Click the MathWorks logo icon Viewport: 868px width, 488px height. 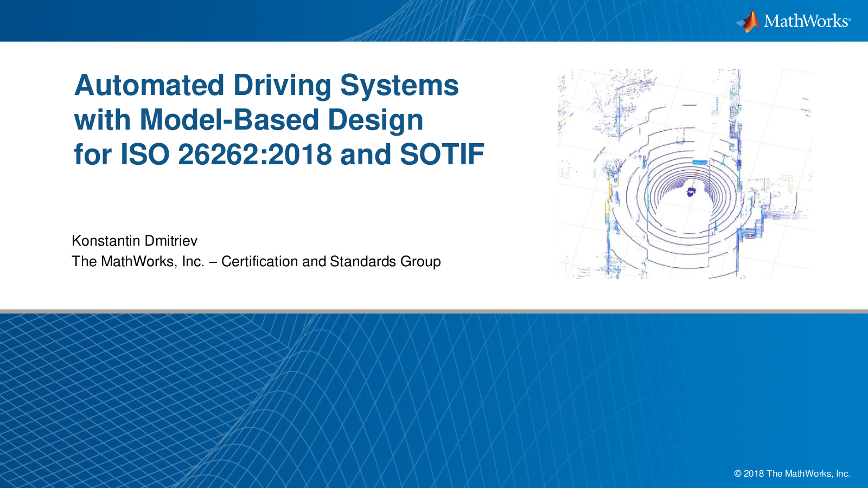748,22
